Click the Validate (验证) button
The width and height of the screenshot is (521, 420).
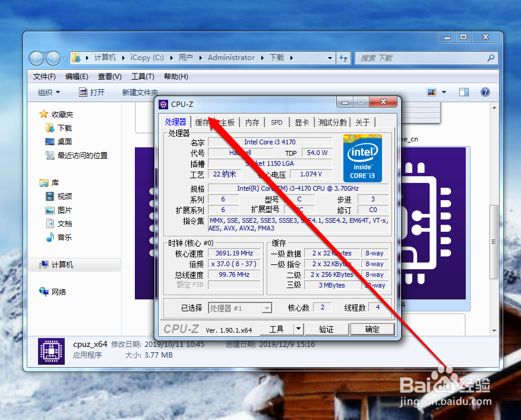pyautogui.click(x=326, y=329)
